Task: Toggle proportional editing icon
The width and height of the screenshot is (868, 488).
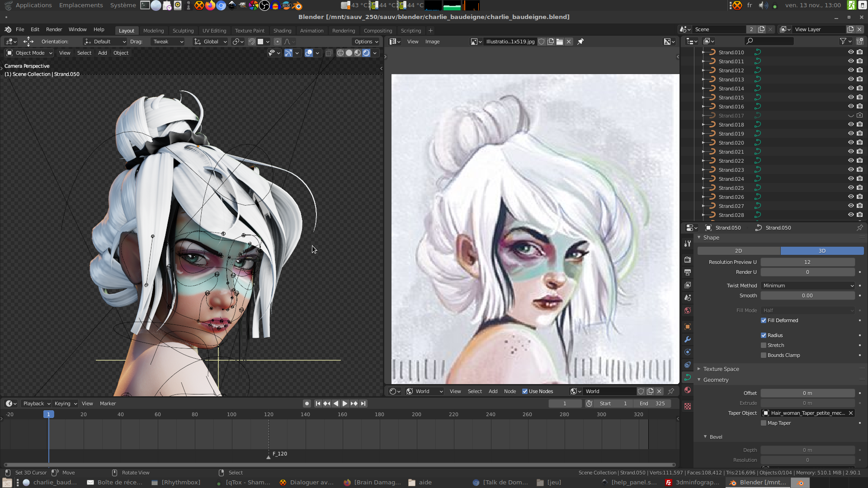Action: pyautogui.click(x=278, y=42)
